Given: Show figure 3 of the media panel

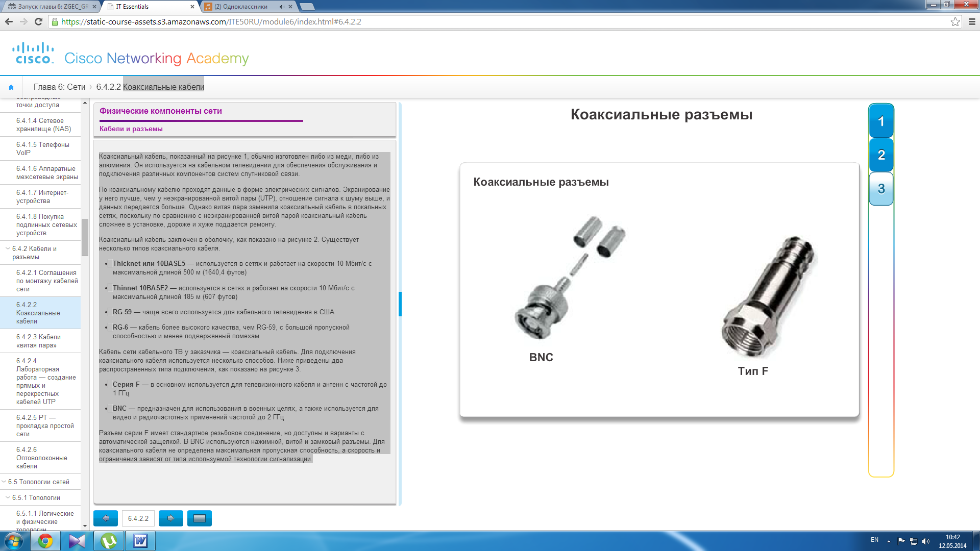Looking at the screenshot, I should (881, 189).
